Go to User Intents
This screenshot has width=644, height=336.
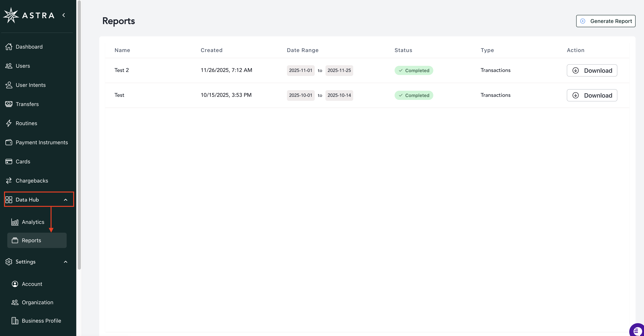pos(30,85)
